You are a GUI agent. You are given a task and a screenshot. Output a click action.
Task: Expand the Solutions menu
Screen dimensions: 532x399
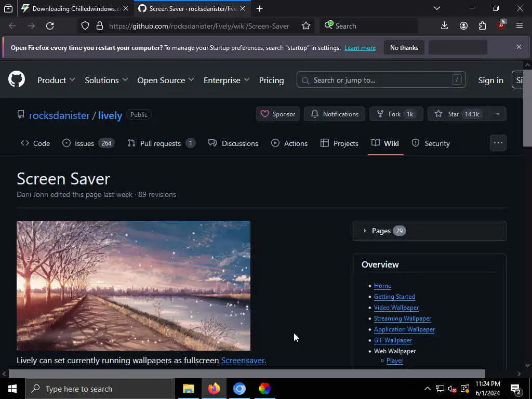[x=106, y=80]
